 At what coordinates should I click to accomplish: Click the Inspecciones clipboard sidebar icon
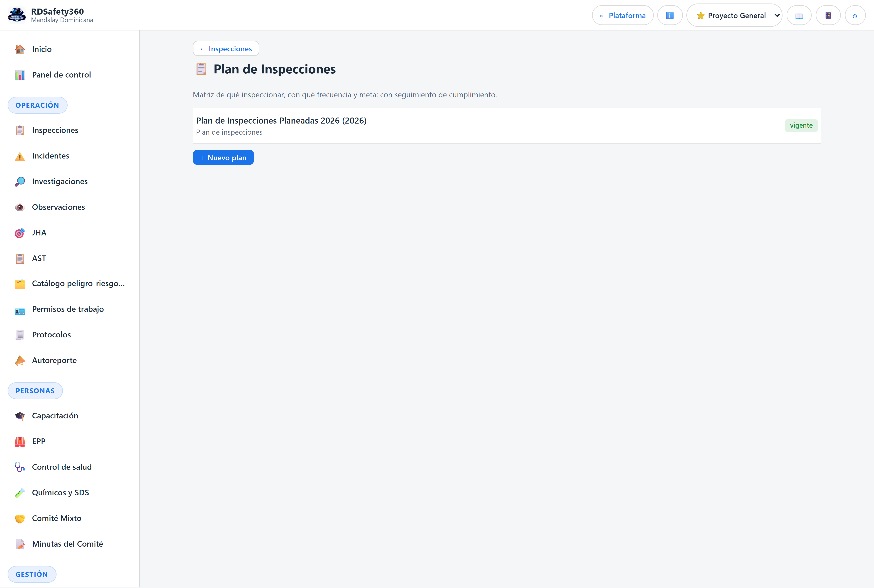click(x=20, y=130)
